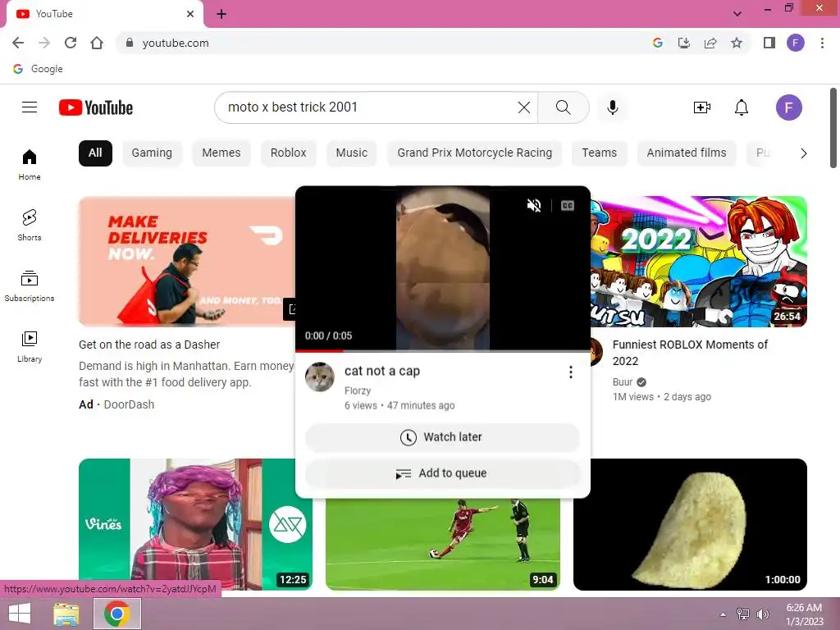This screenshot has height=630, width=840.
Task: Start voice search with the microphone icon
Action: pos(612,107)
